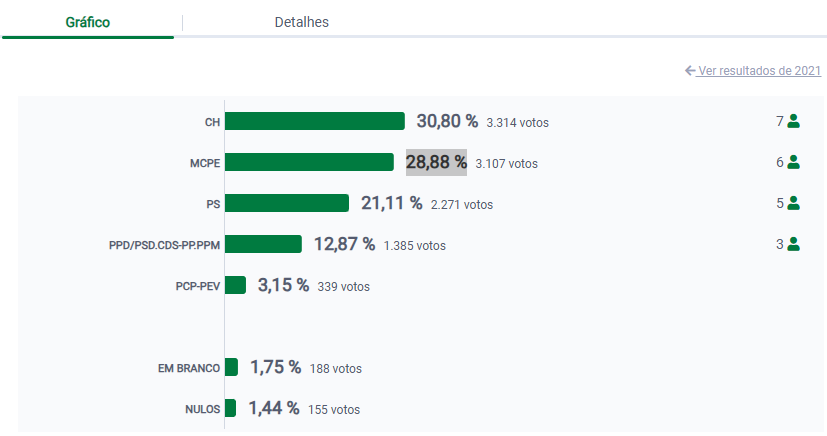Click the PPD/PSD.CDS-PP.PPM green bar
827x436 pixels.
263,244
